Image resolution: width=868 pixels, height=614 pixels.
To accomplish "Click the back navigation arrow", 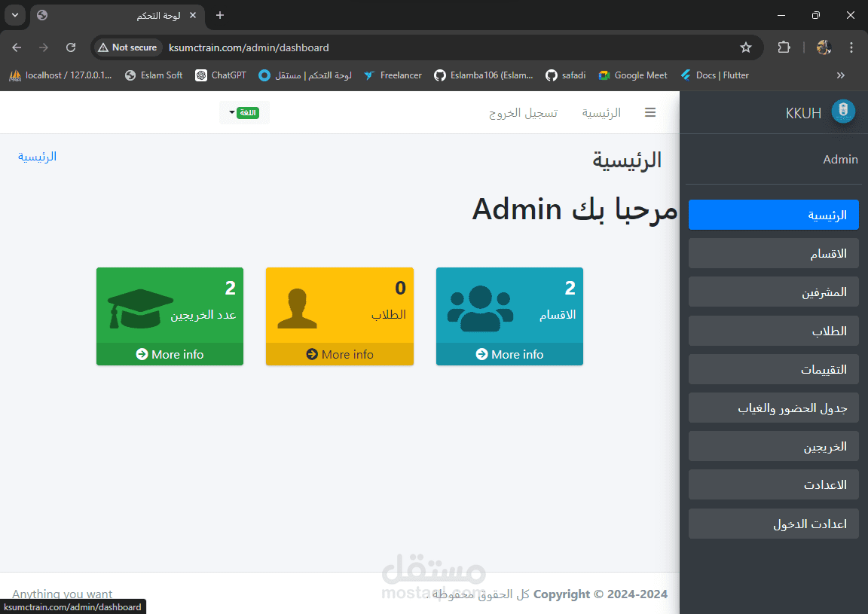I will (x=16, y=47).
